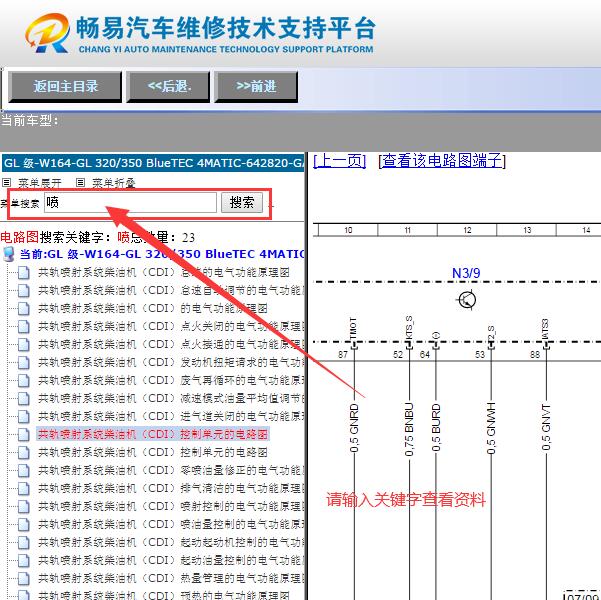Open 共轨喷射系统柴油机（CDI）的电气功能原理图 entry
The width and height of the screenshot is (601, 600).
click(x=153, y=308)
